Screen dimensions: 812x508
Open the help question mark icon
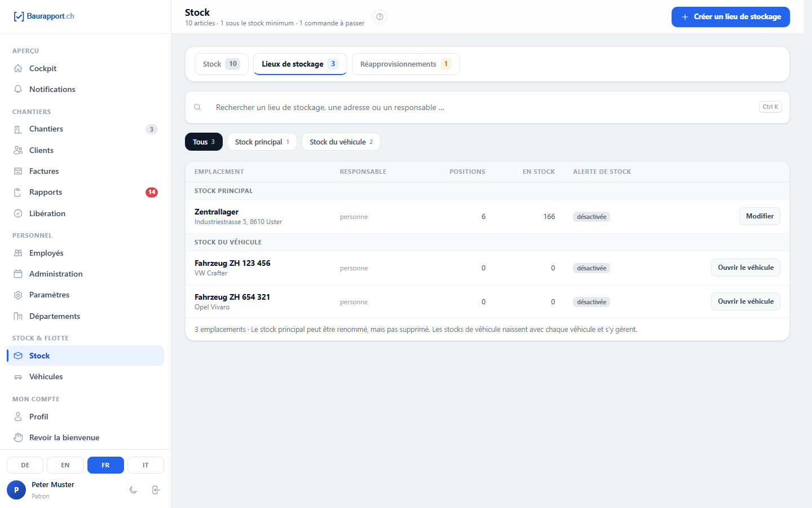380,17
